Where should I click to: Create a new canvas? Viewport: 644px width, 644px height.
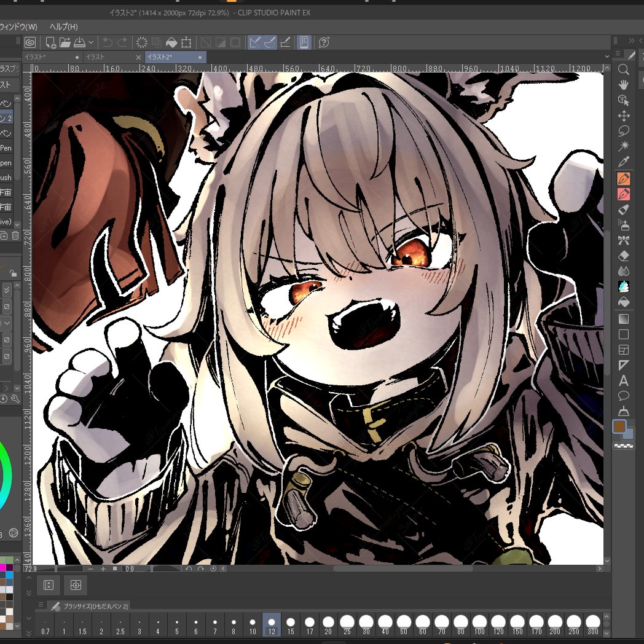click(50, 42)
